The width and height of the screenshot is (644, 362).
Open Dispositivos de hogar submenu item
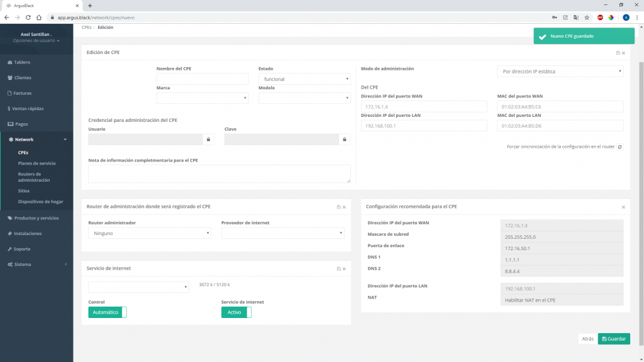point(40,202)
